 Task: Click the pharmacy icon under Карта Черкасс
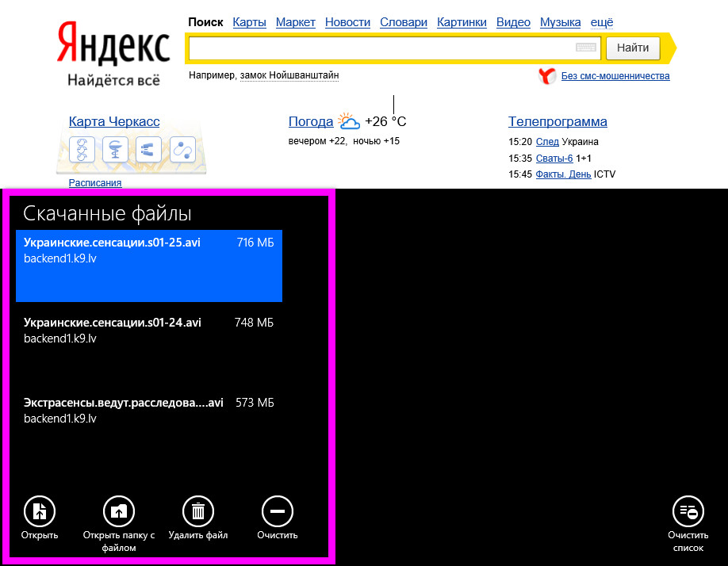tap(115, 149)
